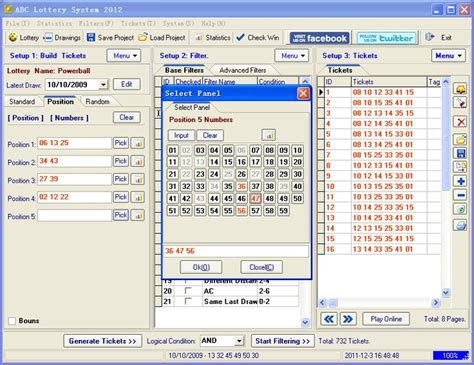Select number 01 in Select Panel
Image resolution: width=474 pixels, height=365 pixels.
point(172,150)
